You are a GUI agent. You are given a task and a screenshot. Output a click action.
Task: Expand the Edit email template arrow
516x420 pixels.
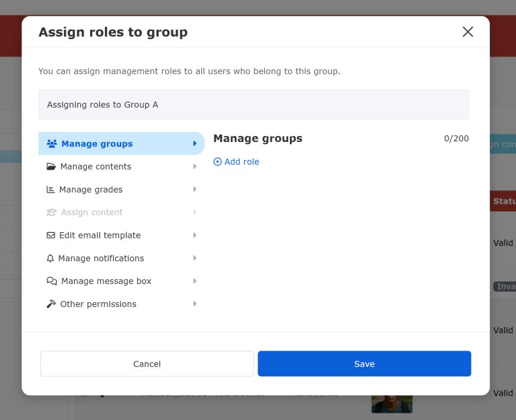pos(195,236)
